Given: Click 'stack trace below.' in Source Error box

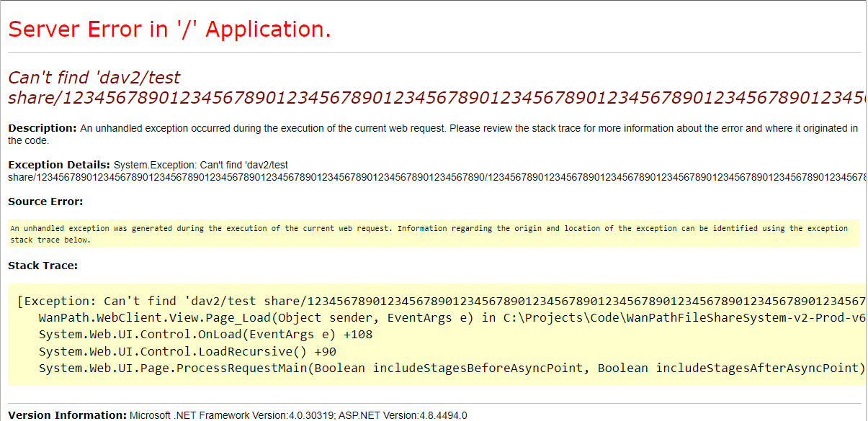Looking at the screenshot, I should tap(50, 240).
